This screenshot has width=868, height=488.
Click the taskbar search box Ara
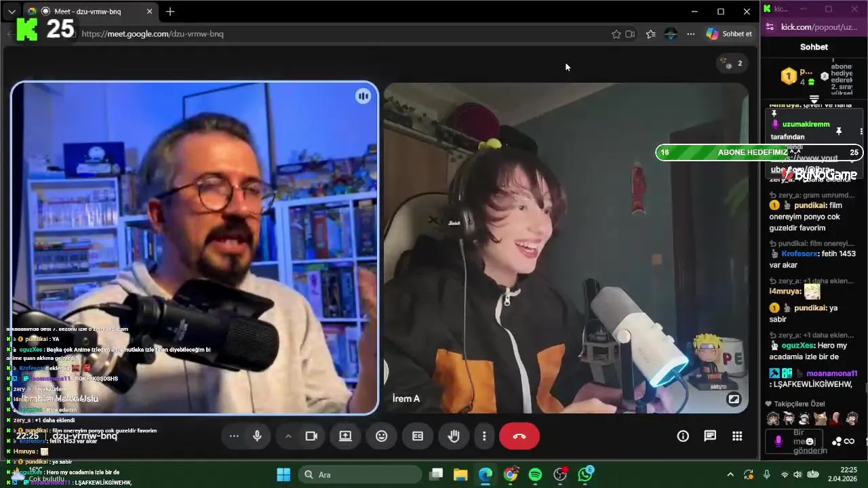(359, 474)
